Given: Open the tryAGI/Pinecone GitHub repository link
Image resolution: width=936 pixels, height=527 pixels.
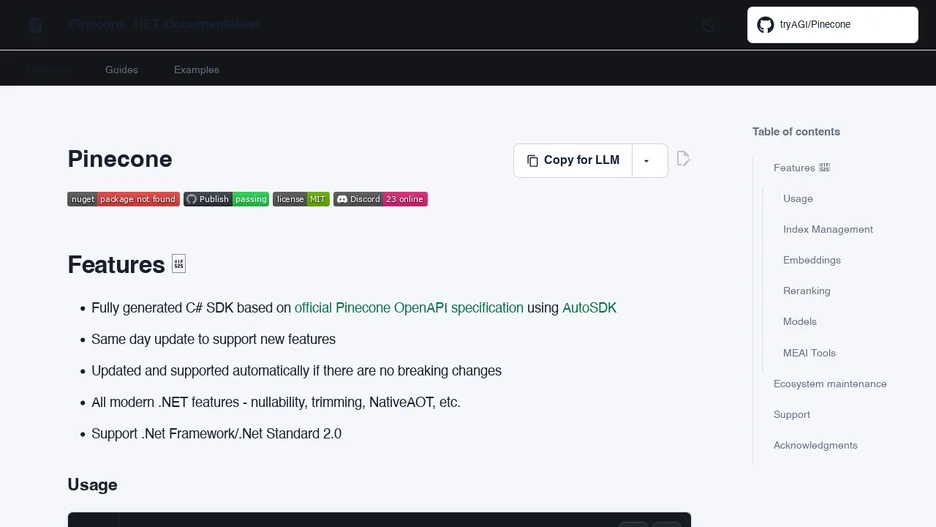Looking at the screenshot, I should coord(832,24).
